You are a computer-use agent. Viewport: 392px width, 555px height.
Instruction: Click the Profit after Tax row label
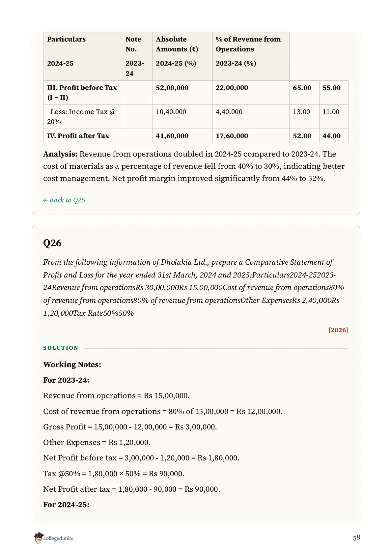(78, 136)
